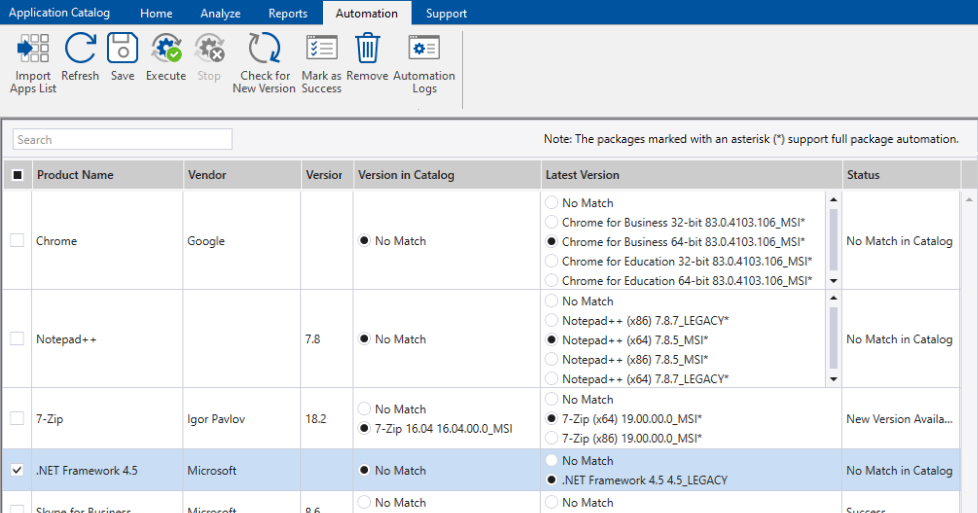Switch to the Reports tab

288,13
